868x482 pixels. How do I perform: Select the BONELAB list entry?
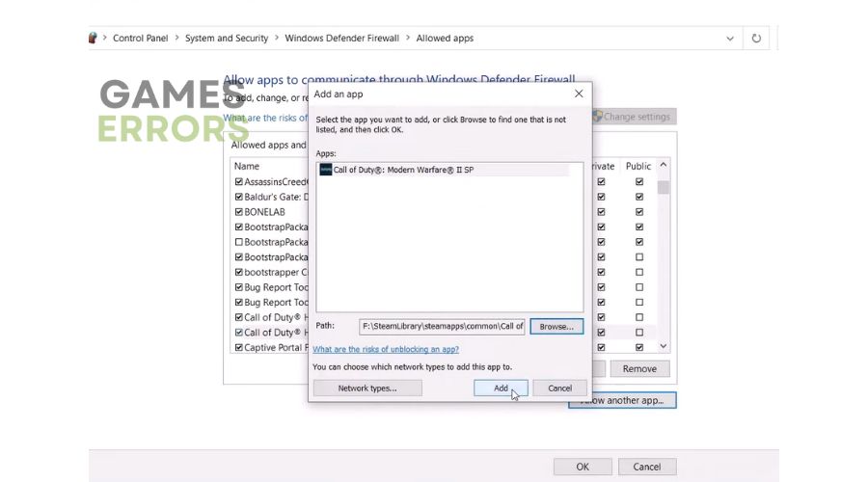click(264, 212)
